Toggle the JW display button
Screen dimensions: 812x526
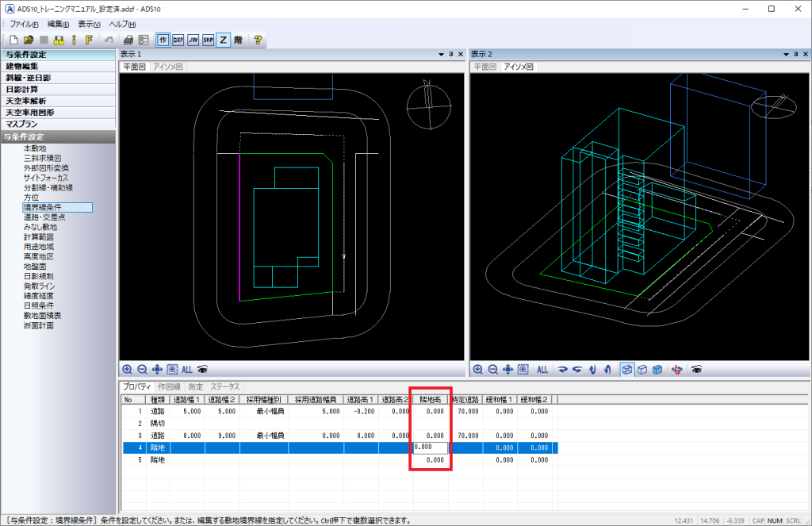tap(193, 40)
